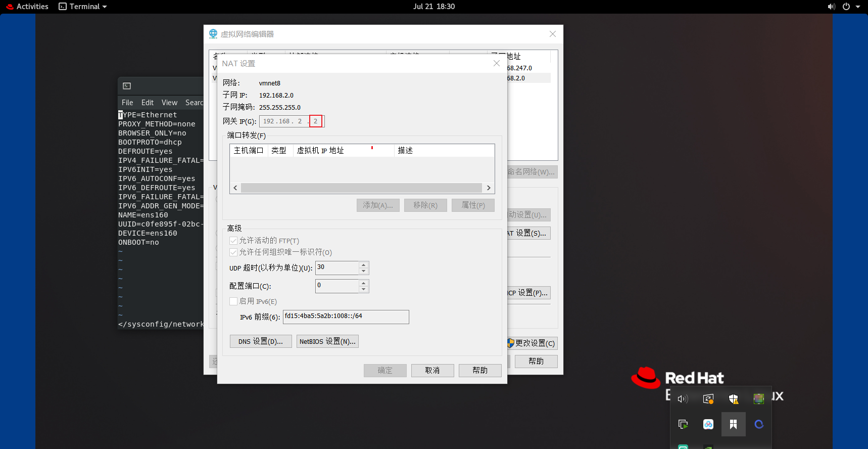Screen dimensions: 868x449
Task: Click 帮助 in NAT settings dialog
Action: tap(480, 371)
